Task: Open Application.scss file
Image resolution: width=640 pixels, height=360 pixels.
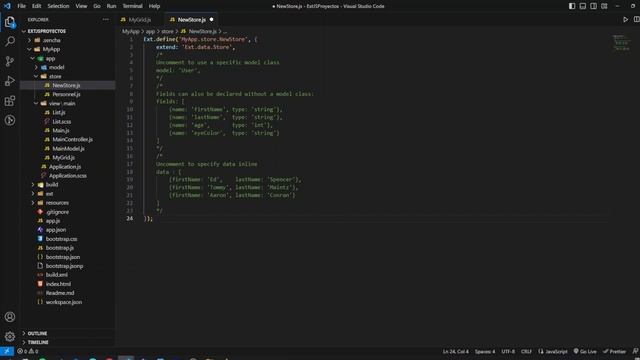Action: (67, 176)
